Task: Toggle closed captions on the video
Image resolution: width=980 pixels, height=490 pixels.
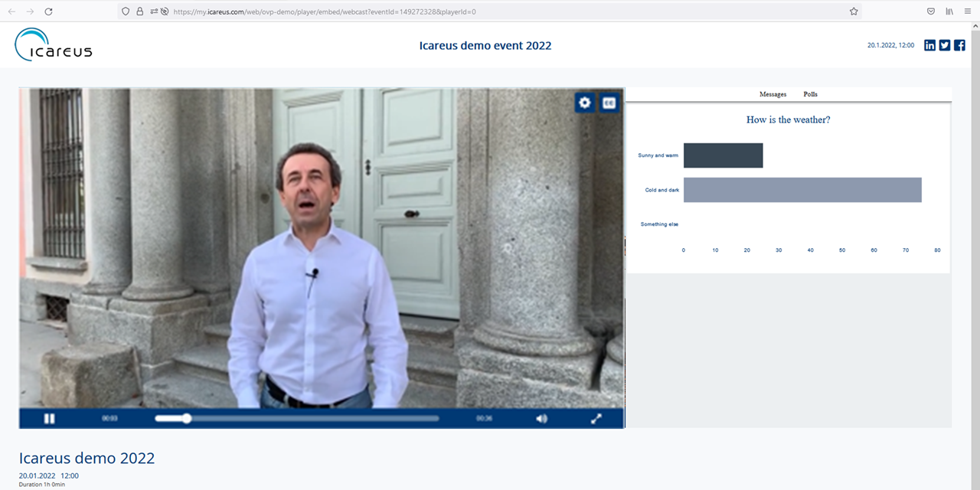Action: [609, 103]
